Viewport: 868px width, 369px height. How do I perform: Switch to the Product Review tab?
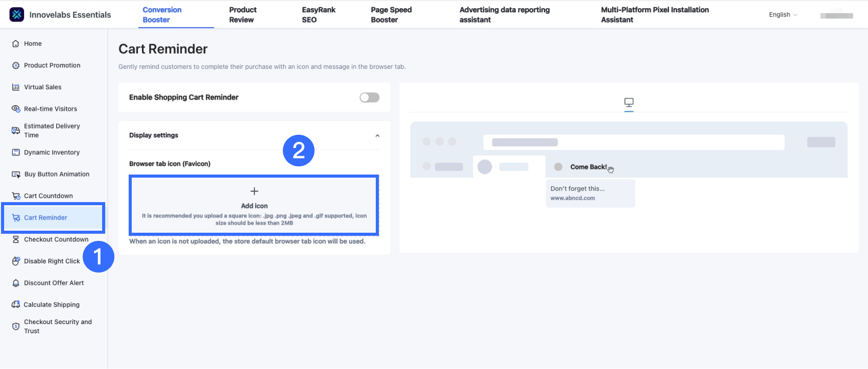pyautogui.click(x=243, y=15)
